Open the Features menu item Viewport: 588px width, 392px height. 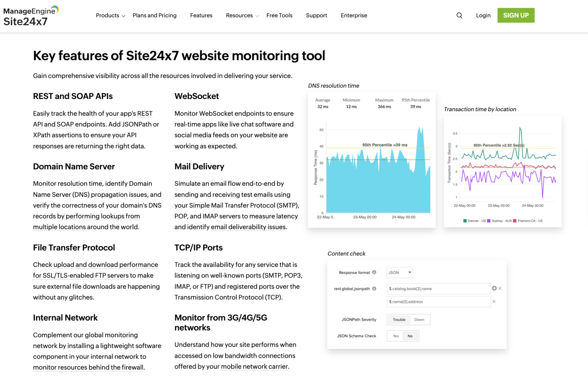[x=201, y=15]
